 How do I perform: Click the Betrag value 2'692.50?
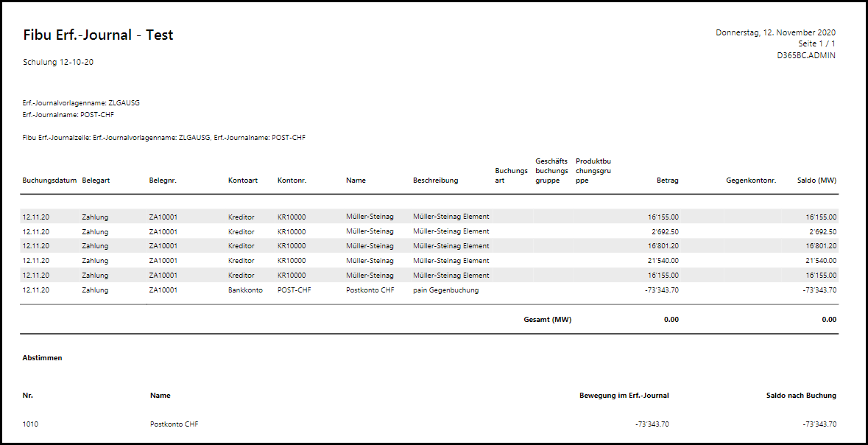pos(663,231)
